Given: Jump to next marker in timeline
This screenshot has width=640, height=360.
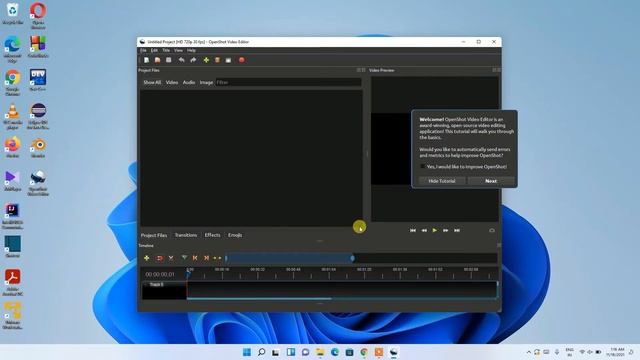Looking at the screenshot, I should click(207, 258).
